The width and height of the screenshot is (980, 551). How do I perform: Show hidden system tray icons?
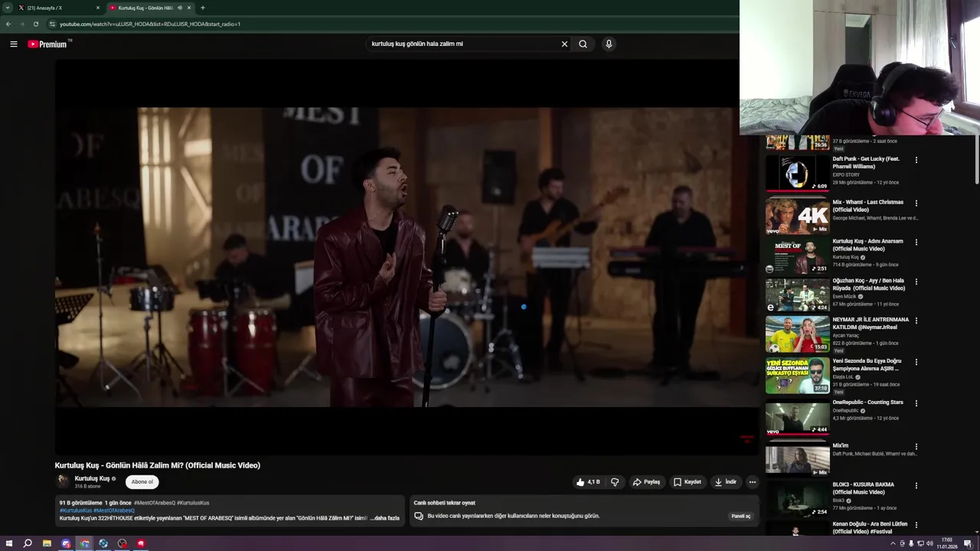tap(893, 543)
